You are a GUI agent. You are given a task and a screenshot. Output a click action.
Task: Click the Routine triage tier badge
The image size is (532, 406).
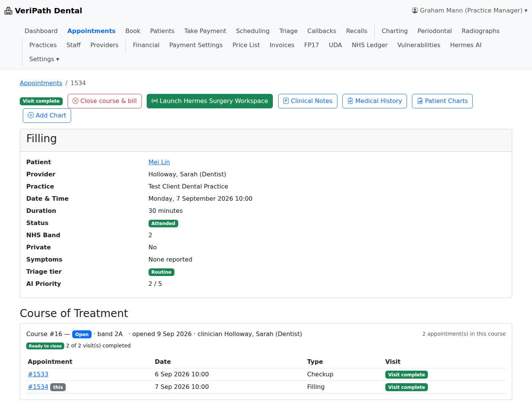point(161,272)
